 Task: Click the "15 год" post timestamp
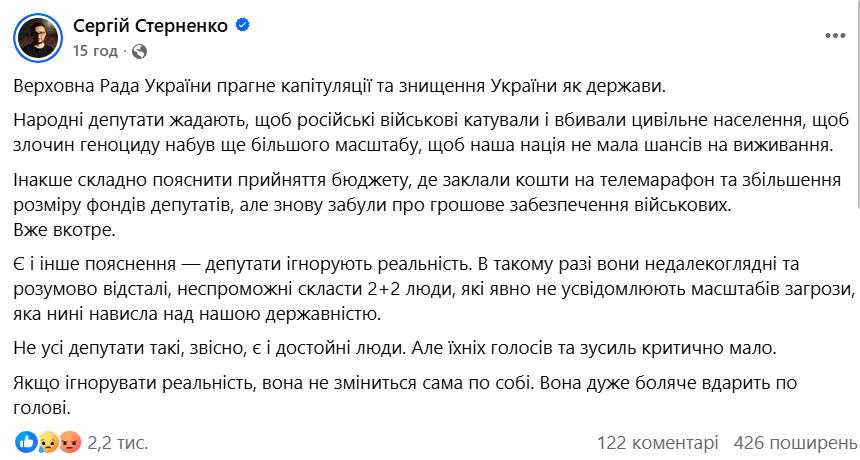(96, 50)
